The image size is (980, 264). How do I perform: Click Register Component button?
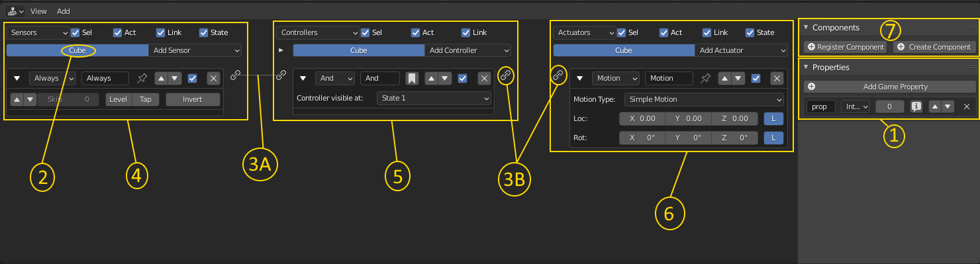click(846, 47)
